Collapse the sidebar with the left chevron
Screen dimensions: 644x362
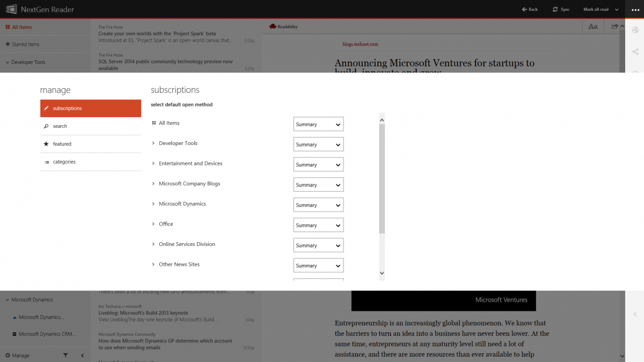(x=82, y=355)
